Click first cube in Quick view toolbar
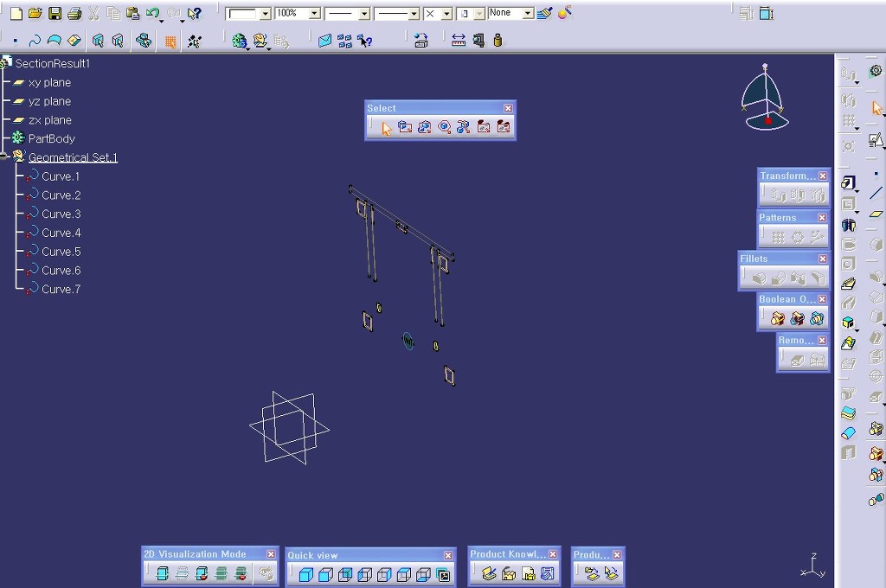The width and height of the screenshot is (886, 588). click(305, 575)
